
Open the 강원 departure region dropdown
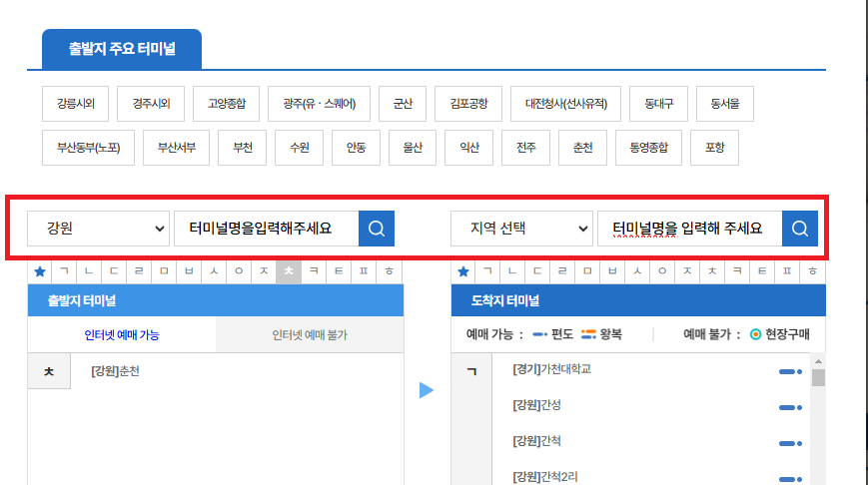[x=99, y=229]
